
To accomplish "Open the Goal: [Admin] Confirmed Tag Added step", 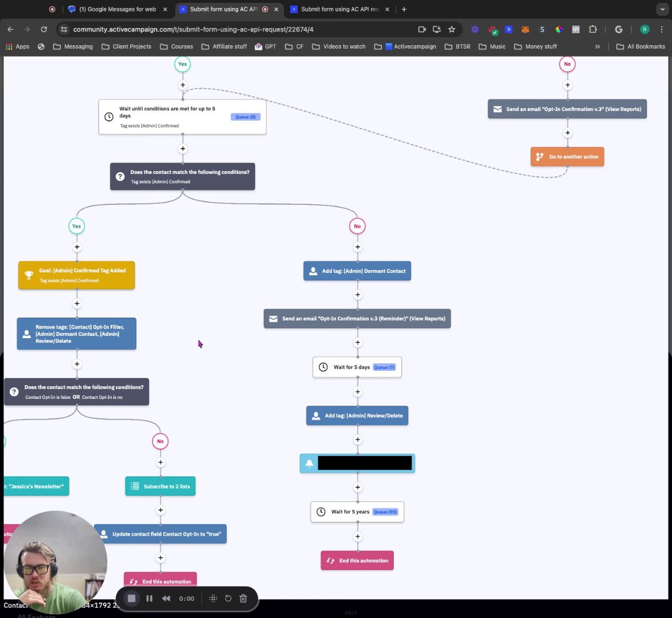I will click(x=76, y=275).
